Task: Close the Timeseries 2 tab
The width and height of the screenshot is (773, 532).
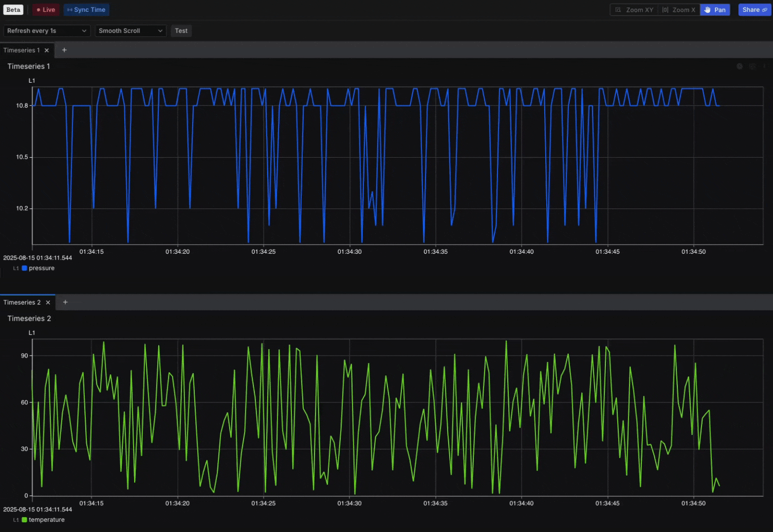Action: click(48, 302)
